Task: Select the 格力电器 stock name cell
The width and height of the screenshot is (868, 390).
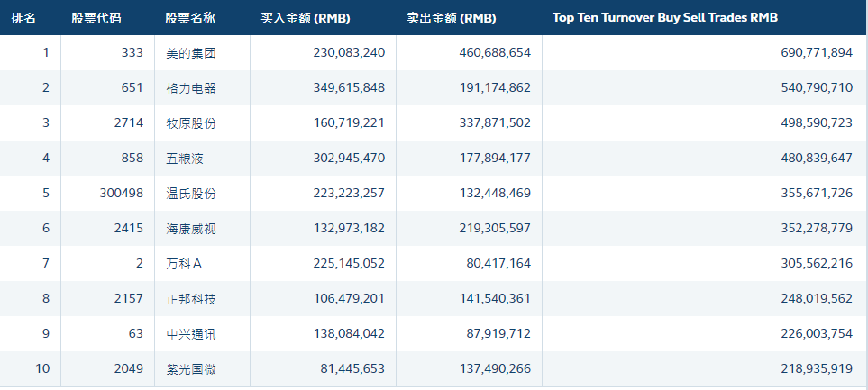Action: tap(191, 88)
